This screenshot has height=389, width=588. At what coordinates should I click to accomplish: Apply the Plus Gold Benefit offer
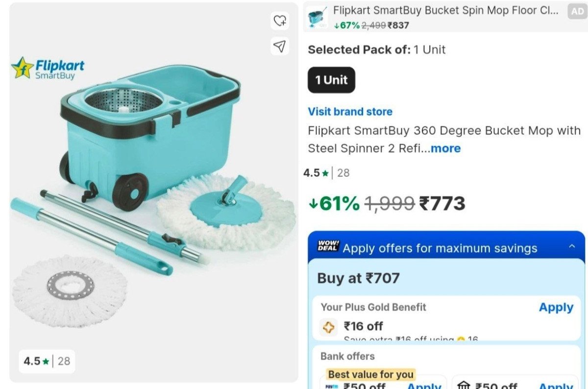pyautogui.click(x=556, y=307)
